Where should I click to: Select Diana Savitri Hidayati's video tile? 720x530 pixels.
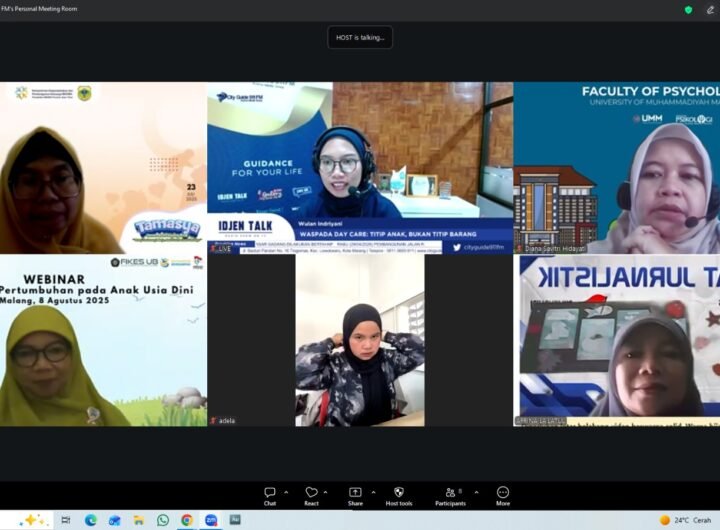tap(617, 167)
